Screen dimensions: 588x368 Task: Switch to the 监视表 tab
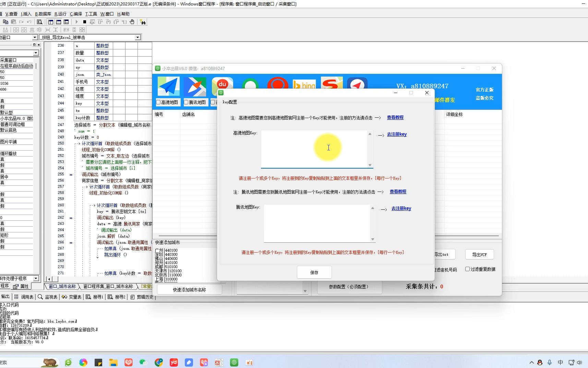click(x=48, y=297)
